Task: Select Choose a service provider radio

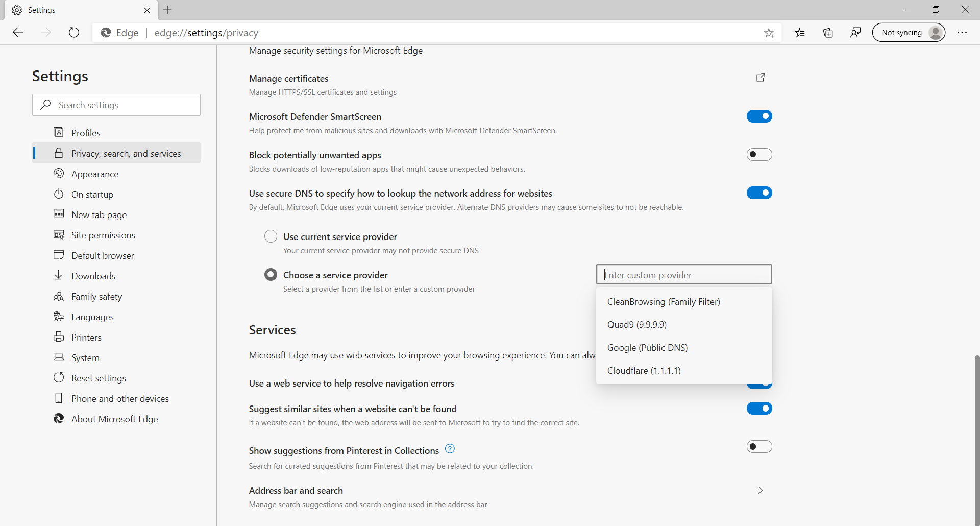Action: point(271,275)
